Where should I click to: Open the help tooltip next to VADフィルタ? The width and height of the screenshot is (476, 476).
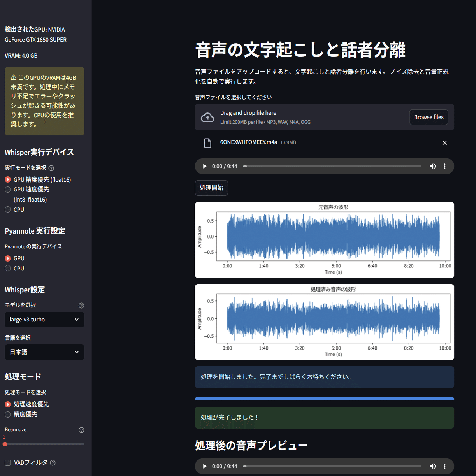coord(53,462)
